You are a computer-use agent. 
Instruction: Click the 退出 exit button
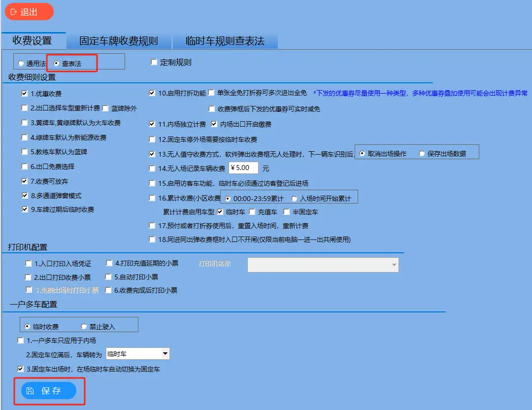(29, 12)
